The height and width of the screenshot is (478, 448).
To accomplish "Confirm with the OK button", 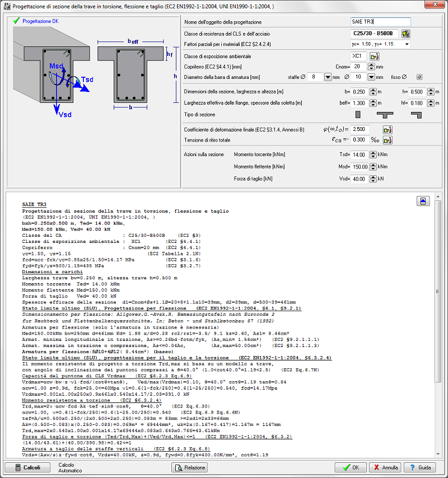I will click(x=351, y=467).
